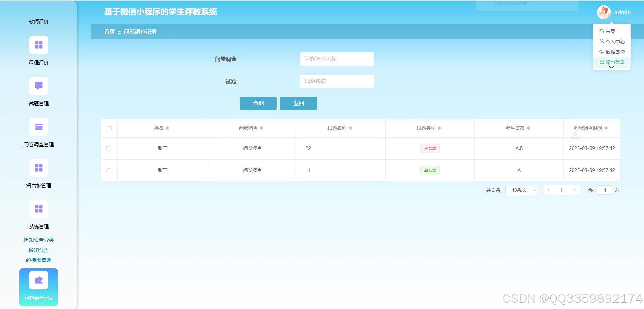Check the row checkbox for 试题名称 22
This screenshot has width=644, height=309.
tap(109, 148)
